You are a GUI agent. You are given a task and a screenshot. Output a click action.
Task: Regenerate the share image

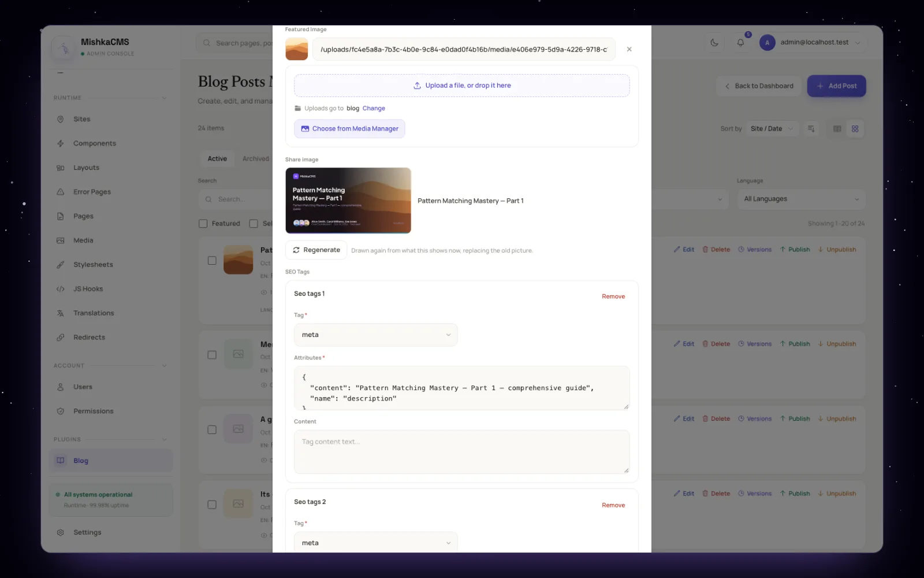pyautogui.click(x=316, y=250)
